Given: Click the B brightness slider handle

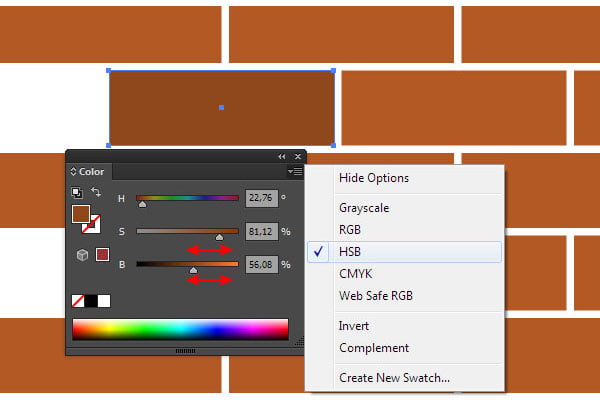Looking at the screenshot, I should point(194,270).
